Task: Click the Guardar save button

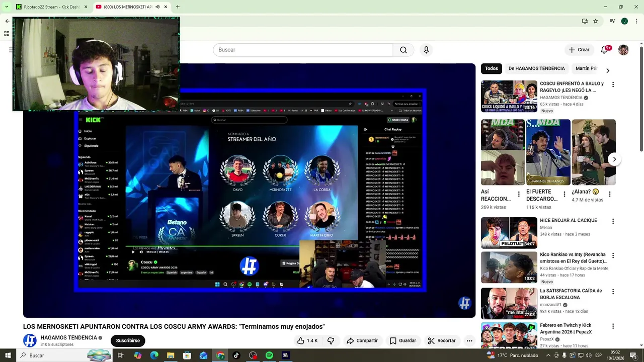Action: pyautogui.click(x=403, y=340)
